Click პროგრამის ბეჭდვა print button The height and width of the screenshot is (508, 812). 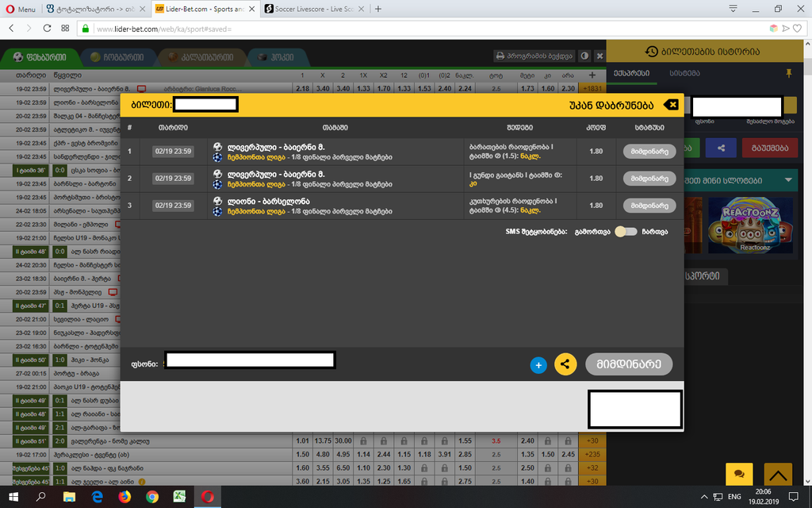pyautogui.click(x=534, y=56)
